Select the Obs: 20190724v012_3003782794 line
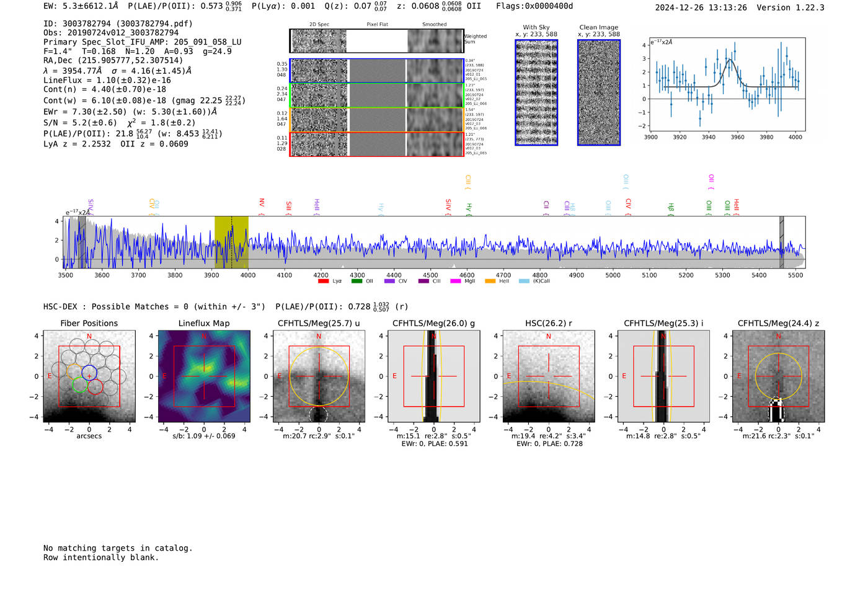This screenshot has height=591, width=868. pyautogui.click(x=111, y=33)
